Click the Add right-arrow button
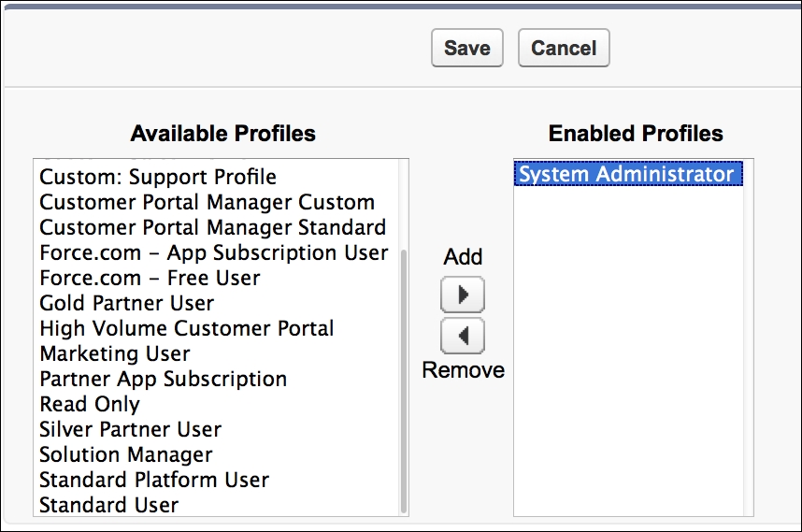The image size is (802, 532). click(463, 295)
